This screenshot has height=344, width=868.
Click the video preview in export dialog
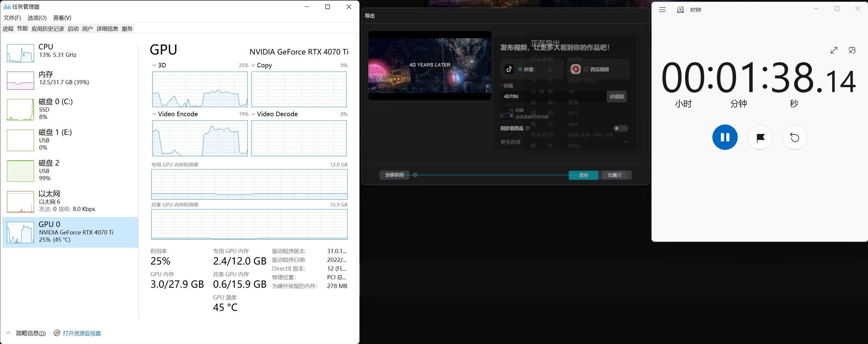[x=429, y=65]
